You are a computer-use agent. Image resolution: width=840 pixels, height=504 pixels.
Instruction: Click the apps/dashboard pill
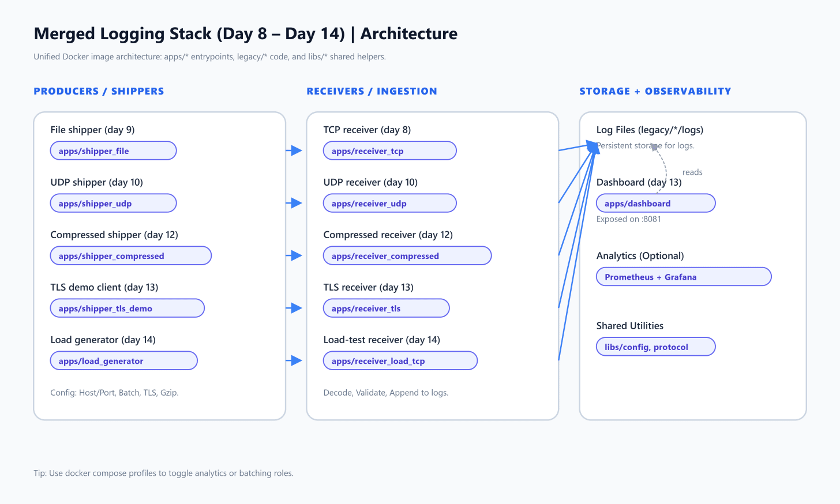[x=656, y=203]
